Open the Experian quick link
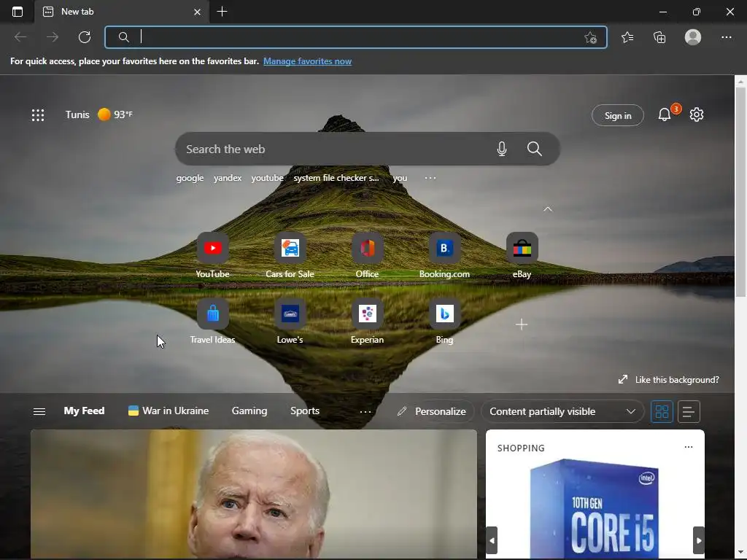The image size is (747, 560). [368, 322]
